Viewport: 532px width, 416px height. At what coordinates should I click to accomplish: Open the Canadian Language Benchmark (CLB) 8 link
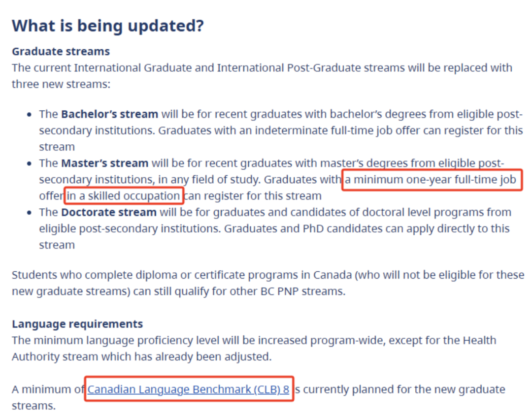[188, 389]
